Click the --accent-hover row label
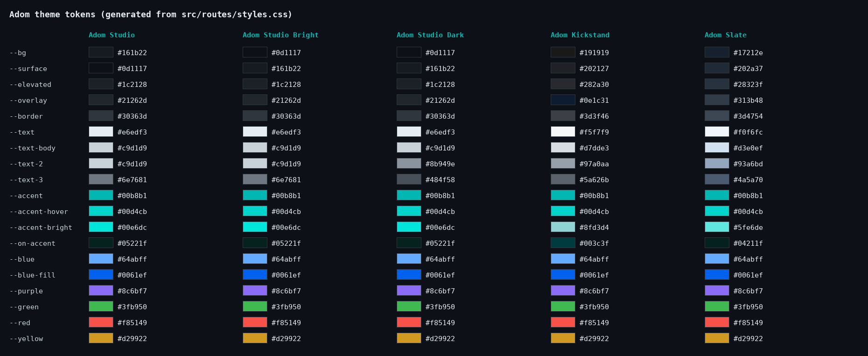The height and width of the screenshot is (356, 868). click(x=39, y=212)
